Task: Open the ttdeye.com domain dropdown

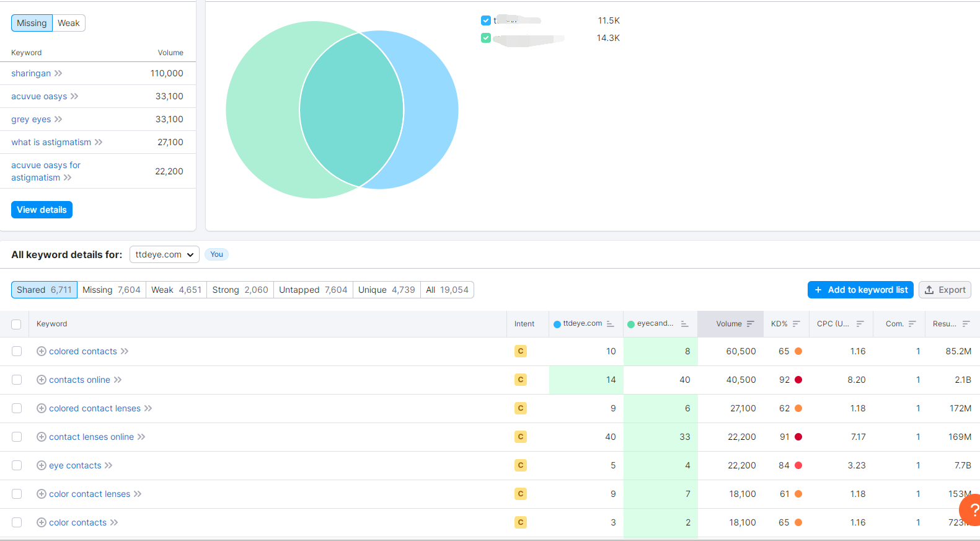Action: pyautogui.click(x=164, y=254)
